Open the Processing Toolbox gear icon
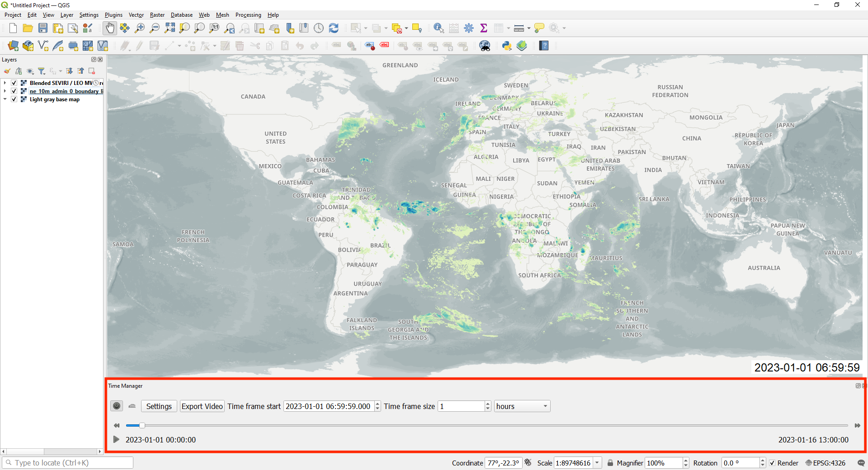This screenshot has height=470, width=868. click(x=469, y=28)
